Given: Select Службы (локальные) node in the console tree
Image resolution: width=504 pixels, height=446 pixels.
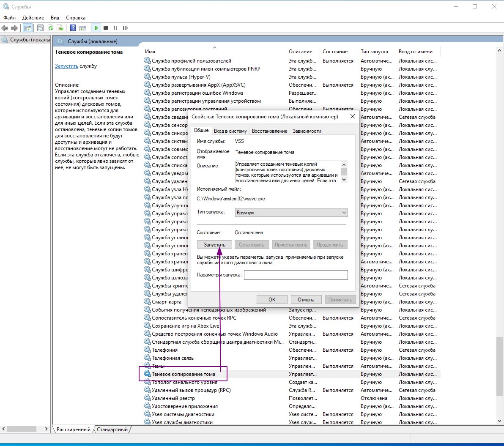Looking at the screenshot, I should (x=26, y=40).
